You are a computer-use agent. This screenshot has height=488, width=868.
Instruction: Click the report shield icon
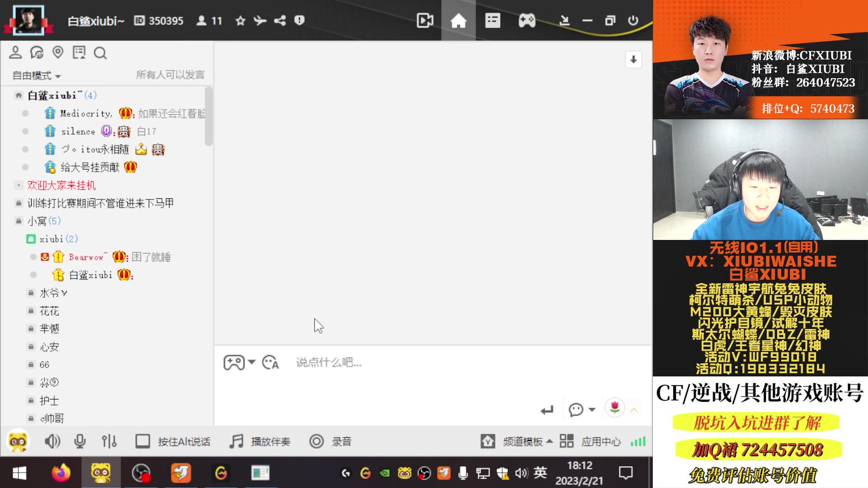point(299,20)
